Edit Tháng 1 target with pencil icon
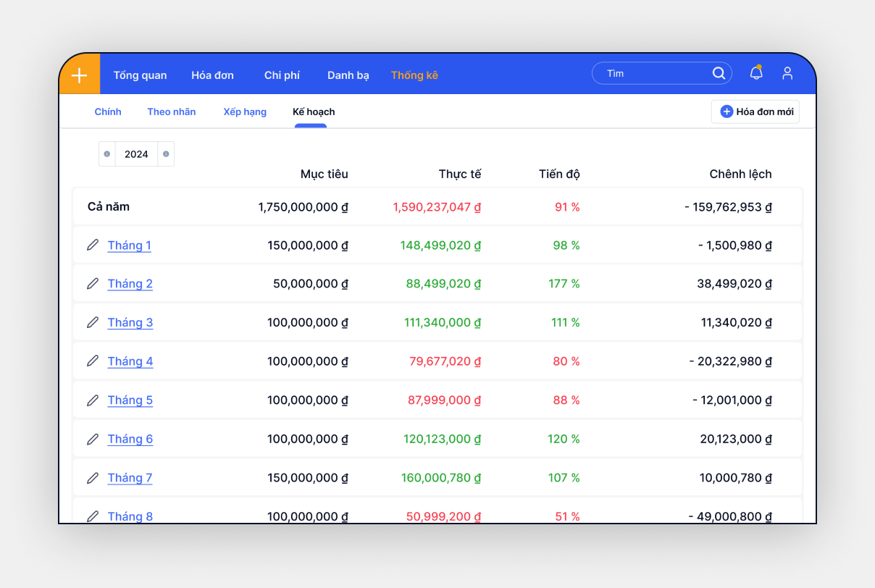Image resolution: width=875 pixels, height=588 pixels. coord(93,245)
